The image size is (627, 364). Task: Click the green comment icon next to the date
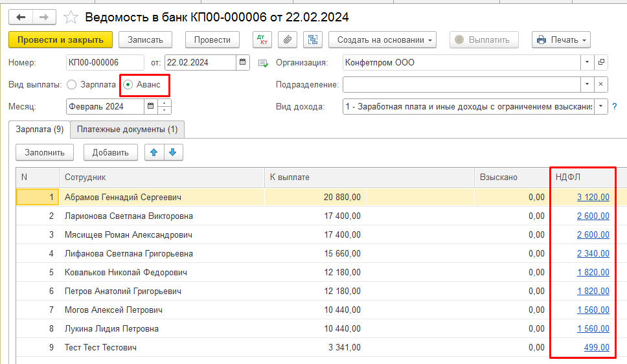point(263,63)
